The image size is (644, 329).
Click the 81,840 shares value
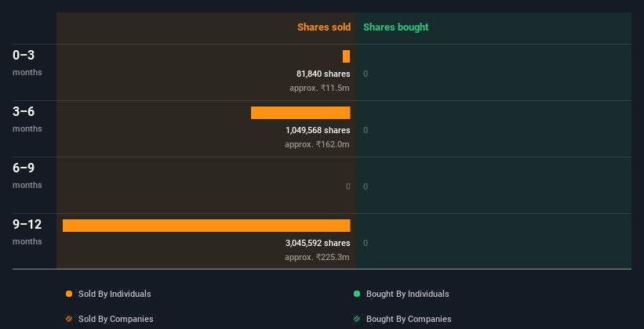[323, 74]
